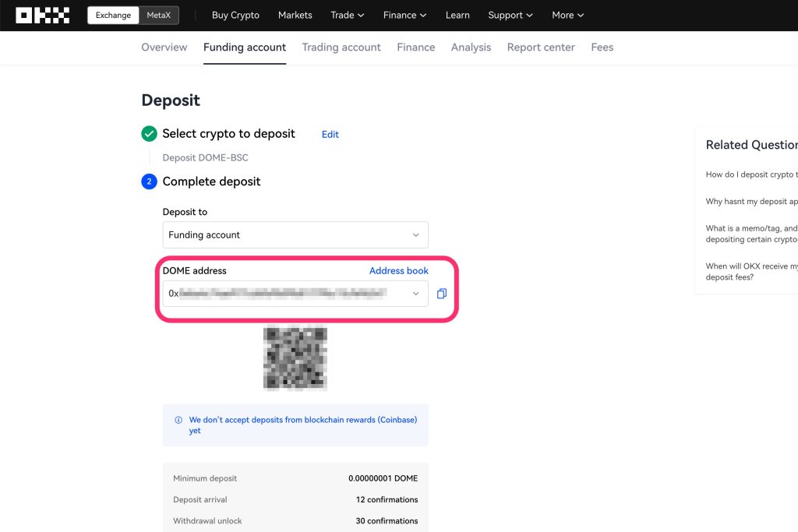Copy the DOME deposit address
Screen dimensions: 798x532
click(441, 294)
